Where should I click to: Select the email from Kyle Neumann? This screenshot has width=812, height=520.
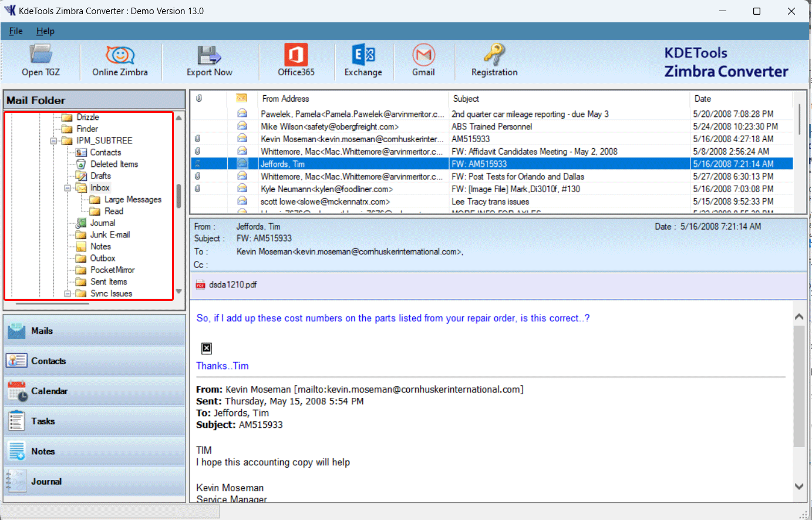click(326, 189)
